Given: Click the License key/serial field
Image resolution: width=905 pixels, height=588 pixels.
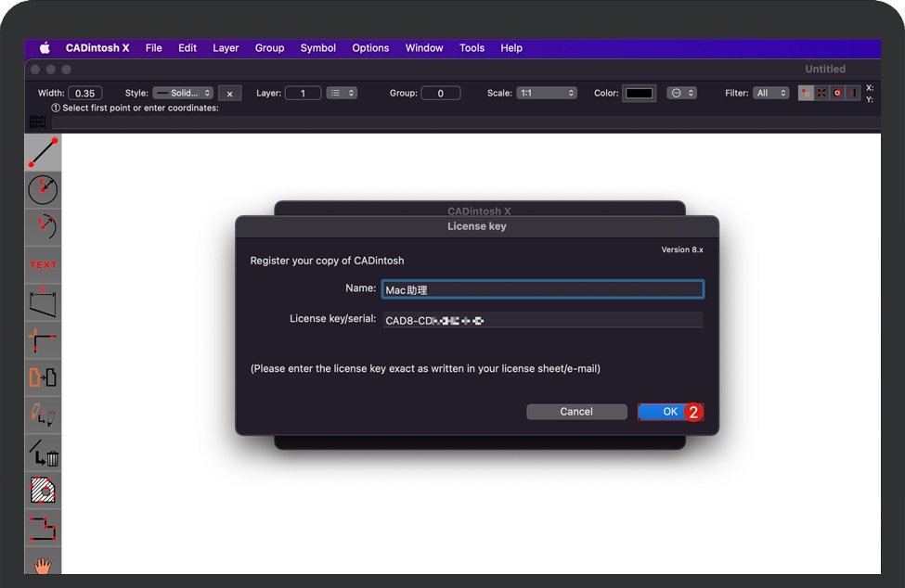Looking at the screenshot, I should click(543, 320).
